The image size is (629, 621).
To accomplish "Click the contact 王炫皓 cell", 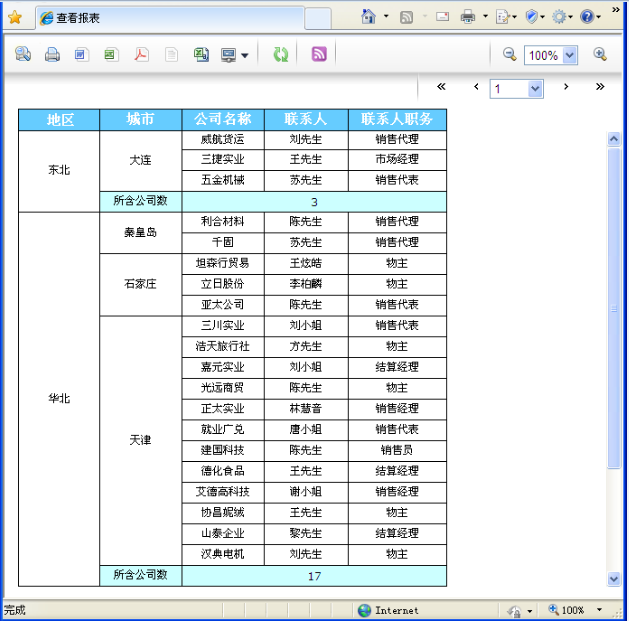I will tap(306, 263).
